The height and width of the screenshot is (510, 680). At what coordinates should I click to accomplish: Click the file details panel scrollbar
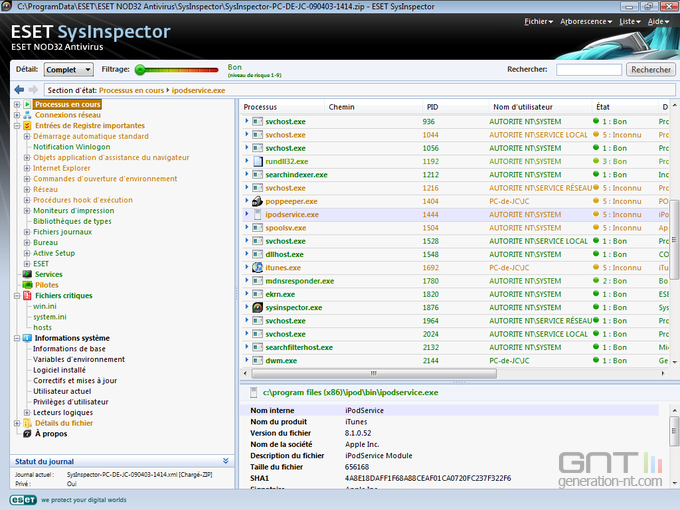tap(673, 431)
